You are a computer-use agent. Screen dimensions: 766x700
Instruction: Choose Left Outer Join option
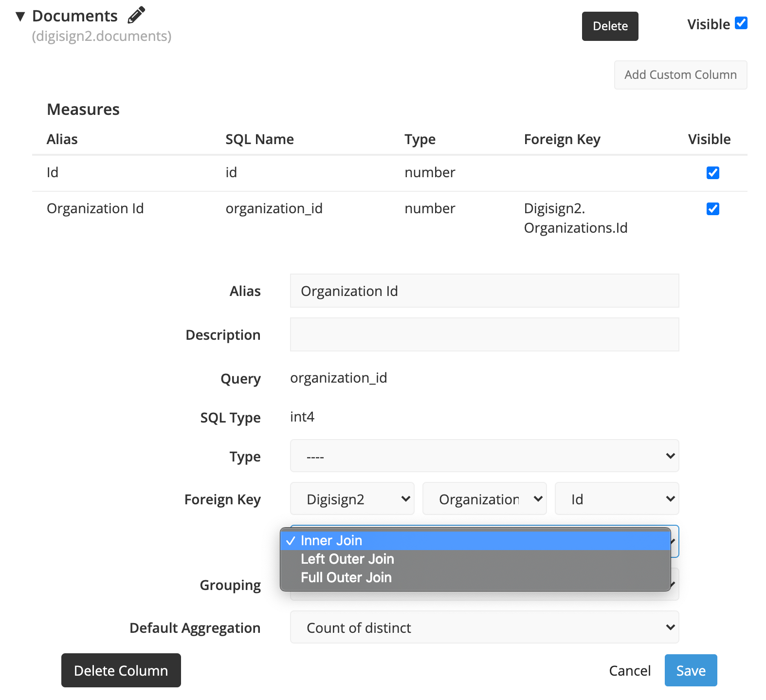[475, 559]
